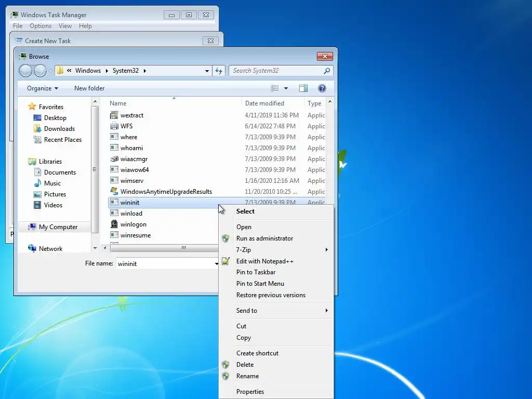Screen dimensions: 532x399
Task: Expand the Send to submenu
Action: click(326, 311)
